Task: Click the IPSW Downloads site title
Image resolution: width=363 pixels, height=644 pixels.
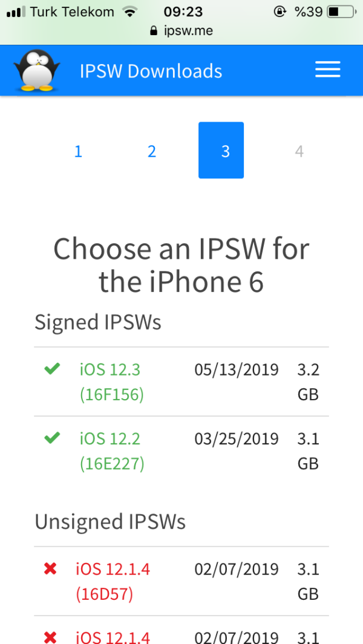Action: tap(151, 71)
